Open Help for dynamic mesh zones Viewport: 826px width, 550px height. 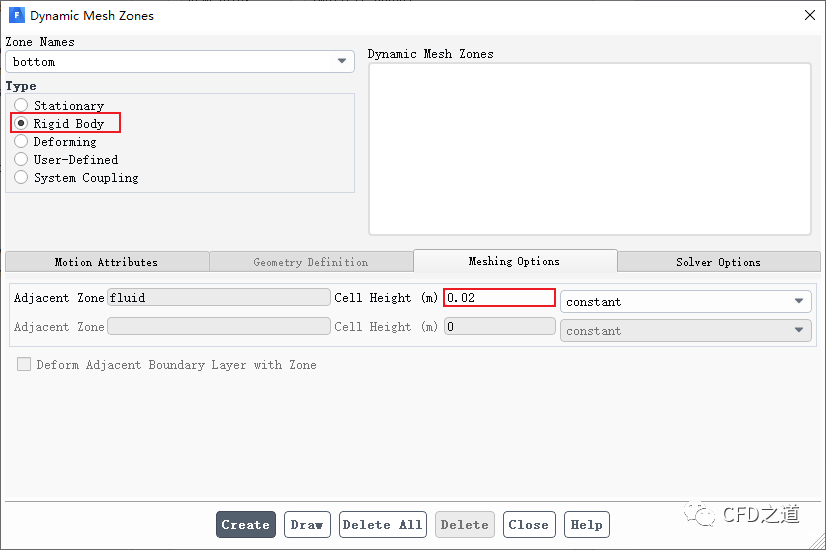click(x=586, y=524)
